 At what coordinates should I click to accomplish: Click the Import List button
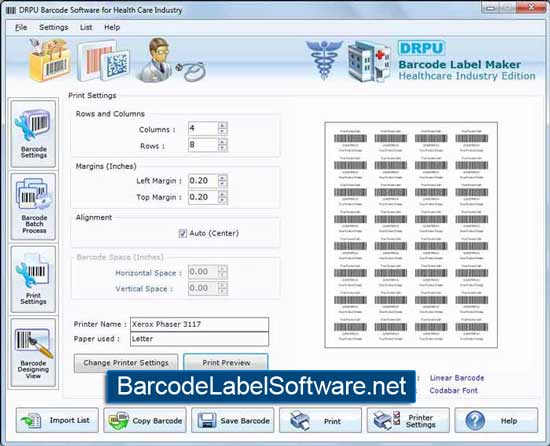click(x=57, y=420)
